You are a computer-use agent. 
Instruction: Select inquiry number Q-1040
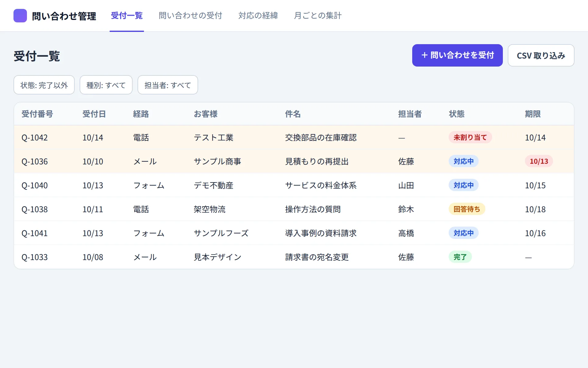[x=35, y=186]
